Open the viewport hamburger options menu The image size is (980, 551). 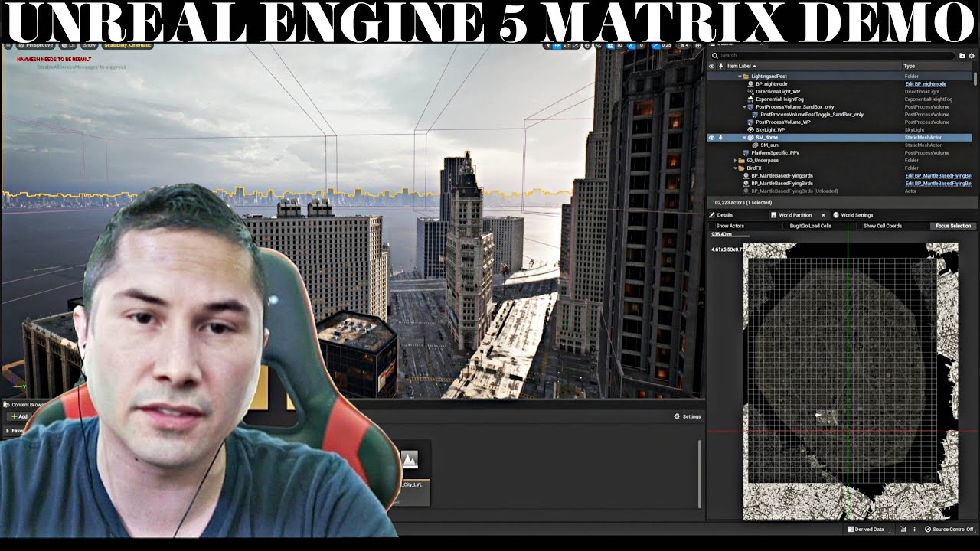(x=9, y=46)
